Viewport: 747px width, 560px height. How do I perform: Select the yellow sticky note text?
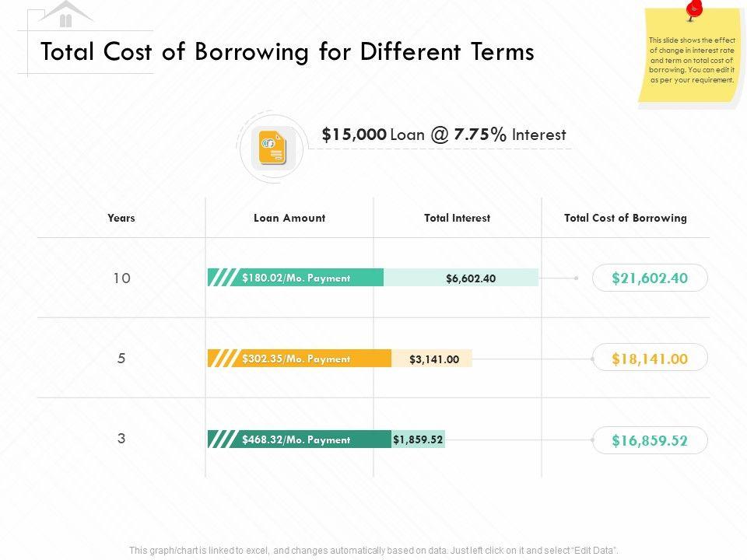point(691,61)
